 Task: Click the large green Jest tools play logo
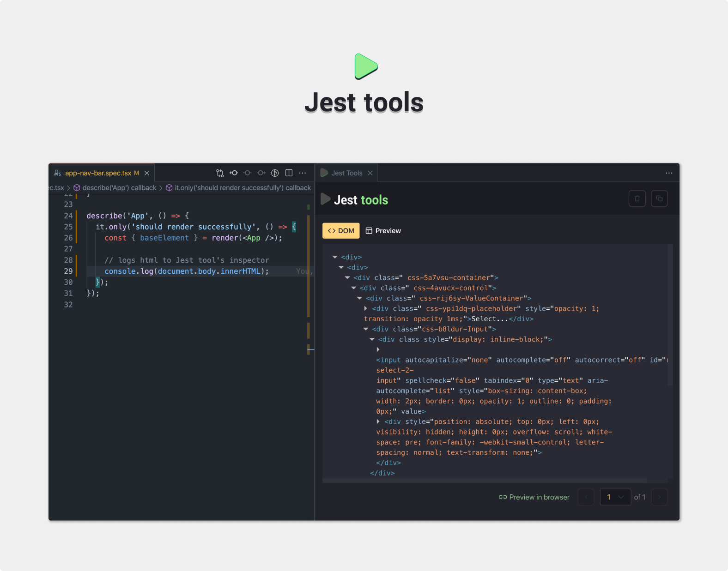pos(366,66)
